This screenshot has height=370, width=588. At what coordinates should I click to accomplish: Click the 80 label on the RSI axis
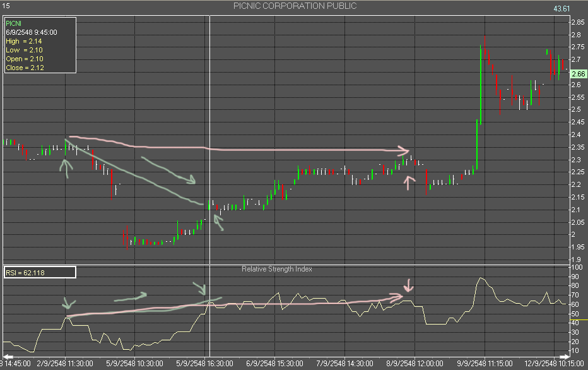(575, 286)
